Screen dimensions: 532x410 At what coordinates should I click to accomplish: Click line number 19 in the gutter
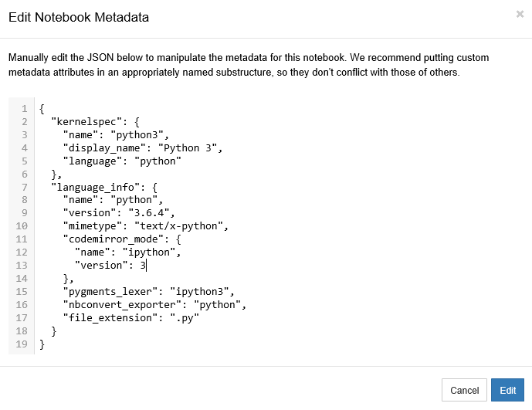click(x=22, y=344)
